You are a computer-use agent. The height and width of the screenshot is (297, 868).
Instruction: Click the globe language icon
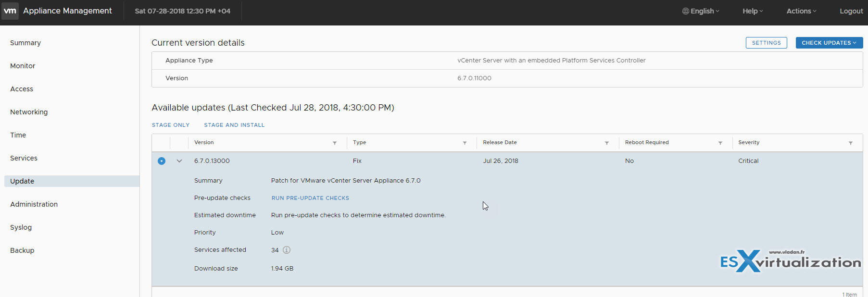[686, 11]
